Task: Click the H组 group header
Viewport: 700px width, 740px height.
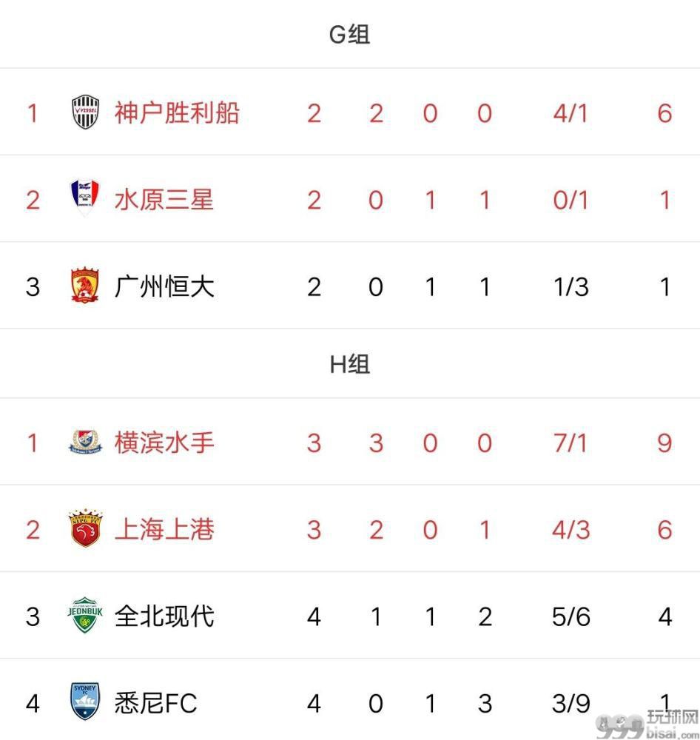Action: [x=349, y=364]
